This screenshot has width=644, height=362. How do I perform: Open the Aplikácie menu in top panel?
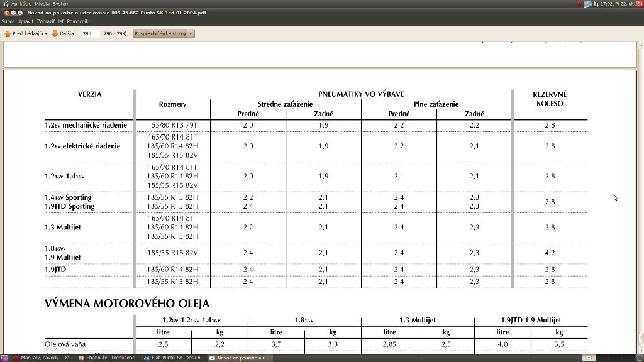(21, 4)
